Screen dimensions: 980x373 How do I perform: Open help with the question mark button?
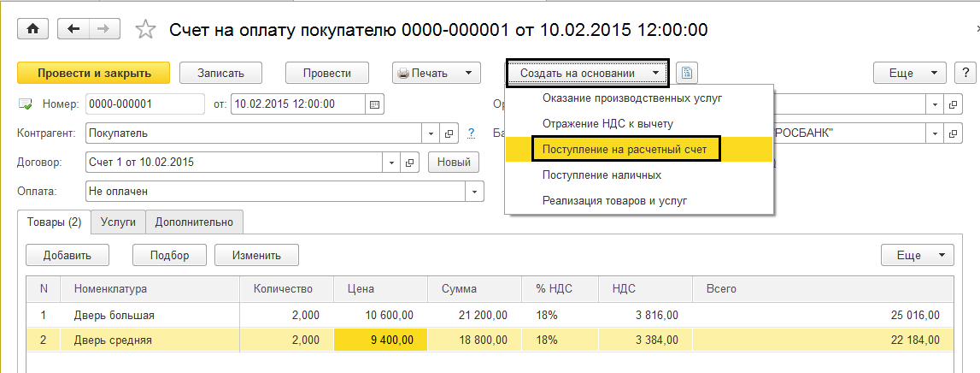tap(965, 73)
